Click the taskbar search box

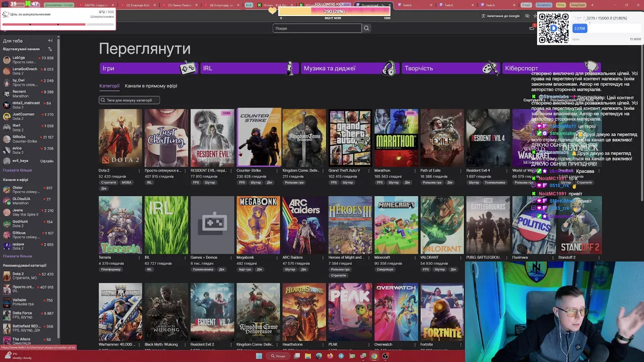click(278, 356)
